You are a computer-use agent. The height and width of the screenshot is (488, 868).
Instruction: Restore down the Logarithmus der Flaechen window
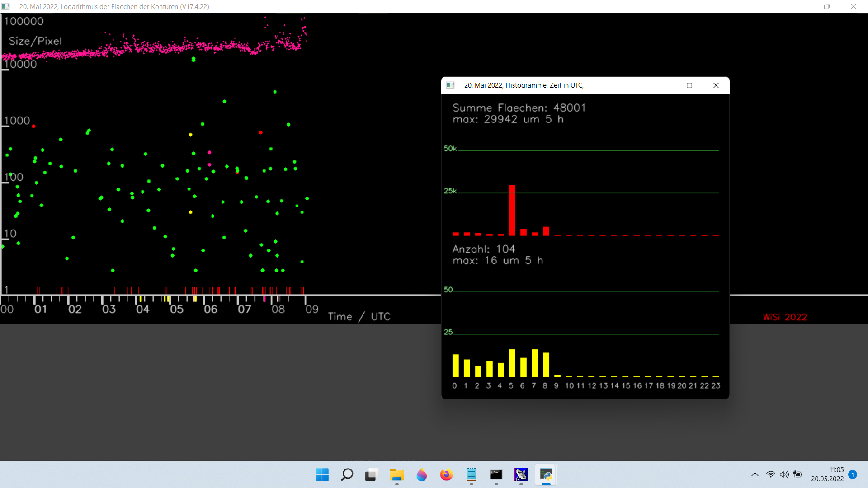pyautogui.click(x=827, y=6)
